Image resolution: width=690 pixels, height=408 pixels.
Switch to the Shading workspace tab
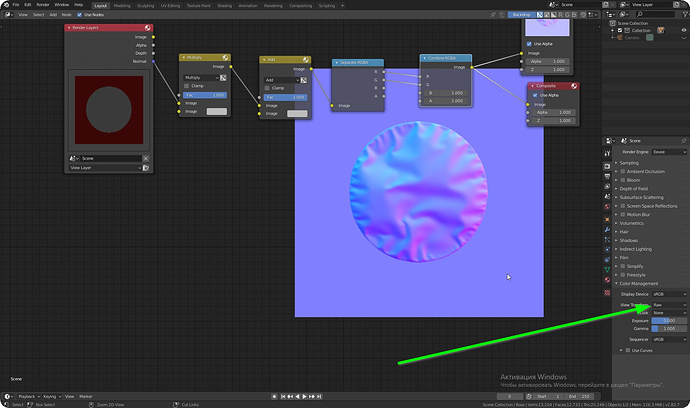[224, 6]
